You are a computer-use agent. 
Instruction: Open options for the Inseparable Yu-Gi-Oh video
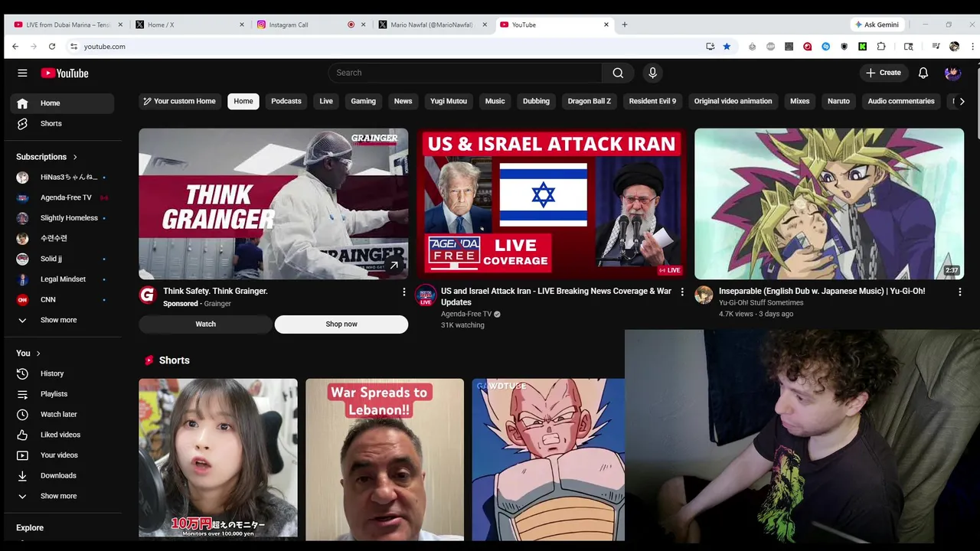point(959,292)
